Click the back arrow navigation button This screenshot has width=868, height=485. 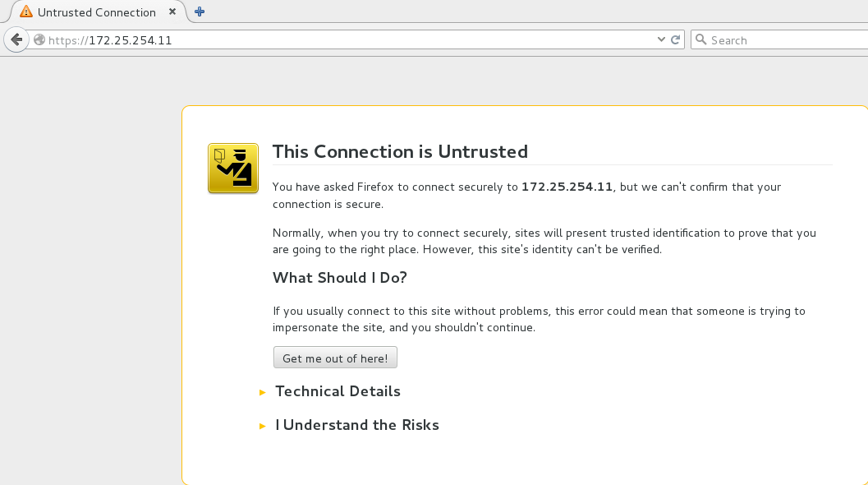click(x=16, y=40)
